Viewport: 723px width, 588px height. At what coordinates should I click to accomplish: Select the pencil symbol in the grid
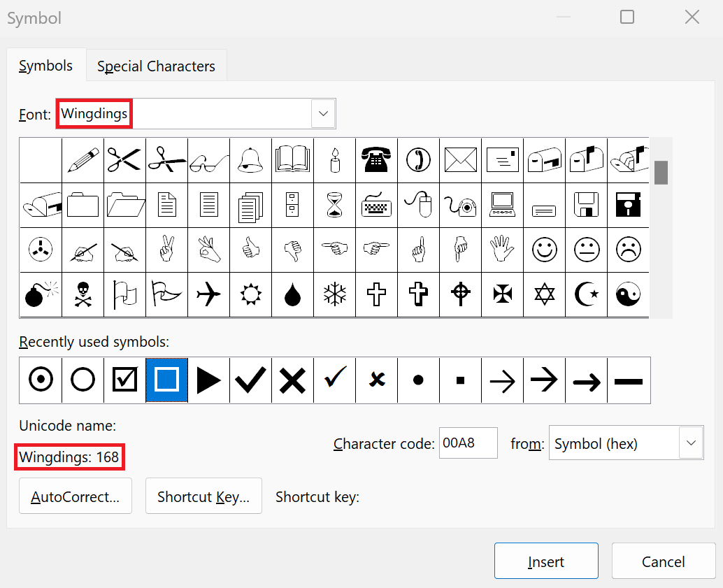click(x=83, y=160)
